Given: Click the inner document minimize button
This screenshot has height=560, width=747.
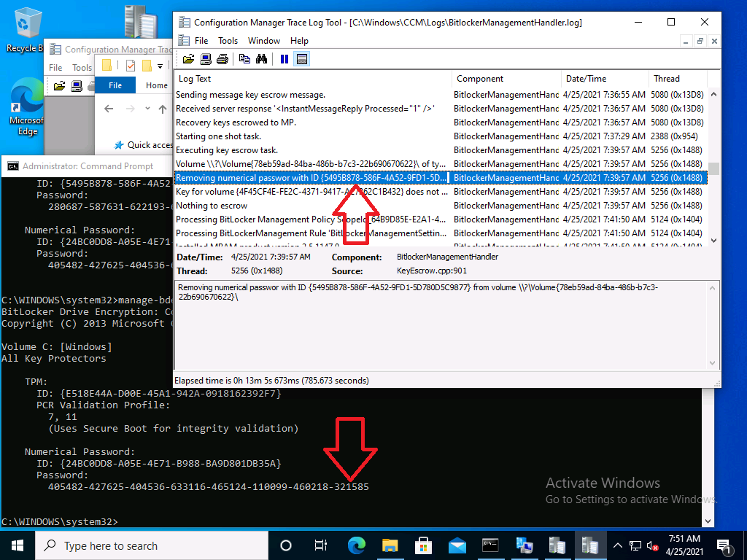Looking at the screenshot, I should [x=685, y=42].
